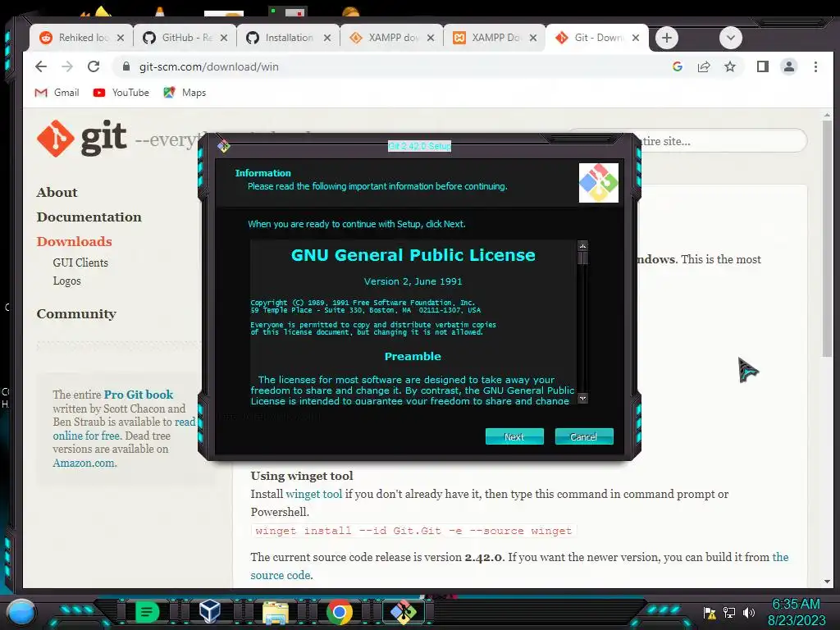Open the Downloads section link

point(75,242)
